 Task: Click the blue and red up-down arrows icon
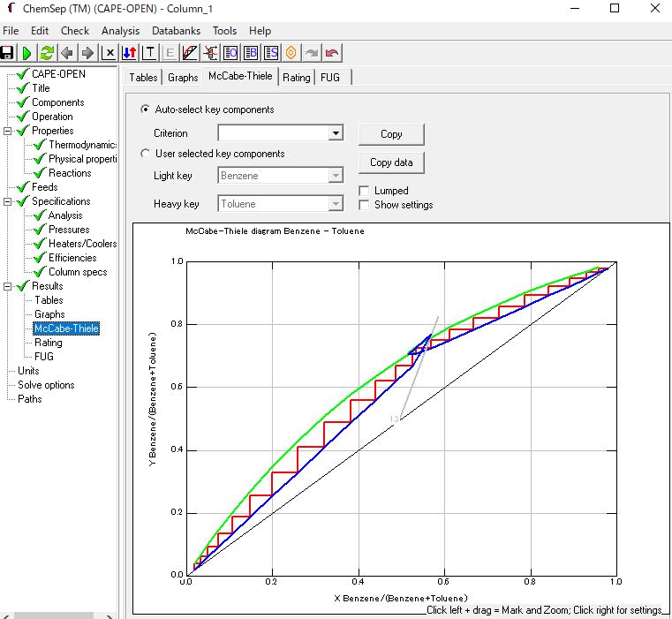tap(129, 53)
